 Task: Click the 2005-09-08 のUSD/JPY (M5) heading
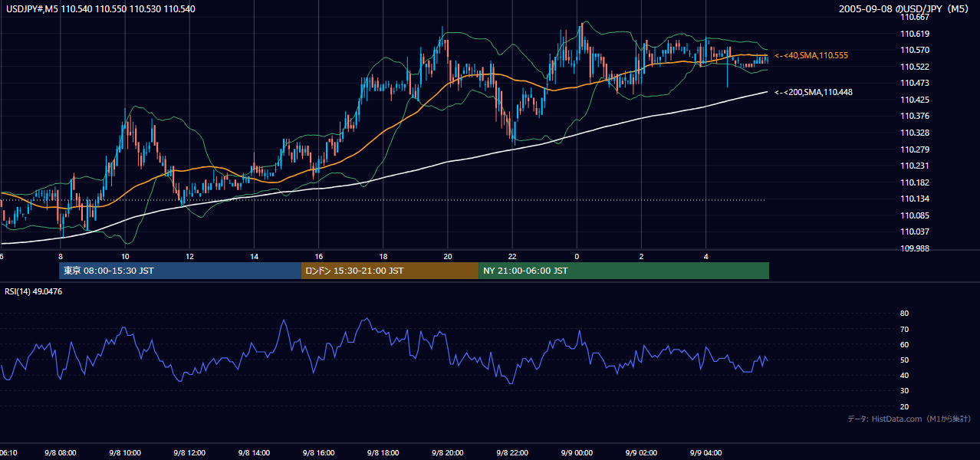[x=904, y=8]
